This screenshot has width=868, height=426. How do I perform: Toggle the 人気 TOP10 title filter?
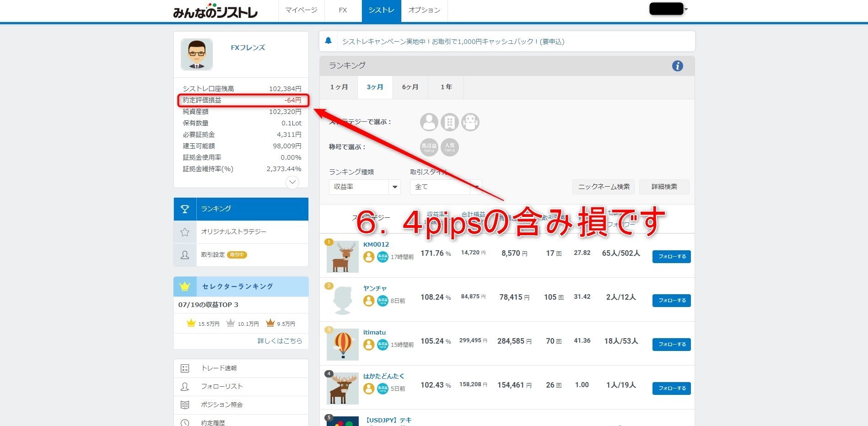click(x=449, y=147)
